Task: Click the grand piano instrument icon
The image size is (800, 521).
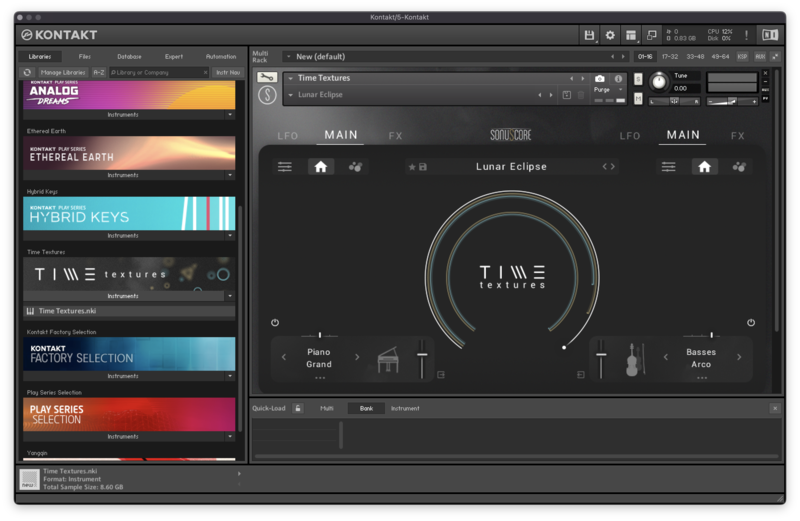Action: (x=387, y=359)
